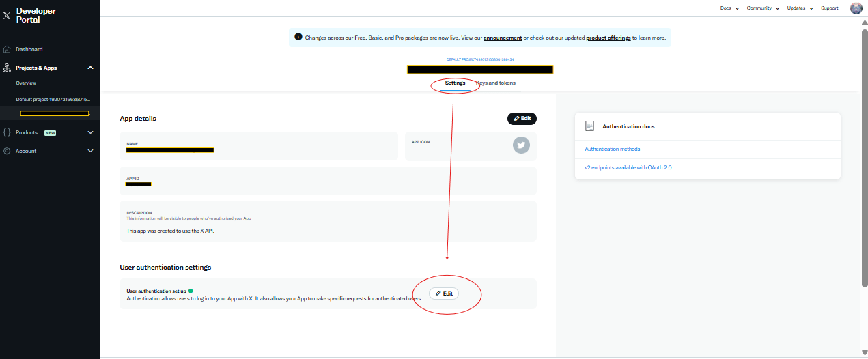Open the Overview sidebar item
This screenshot has height=359, width=868.
pyautogui.click(x=26, y=83)
